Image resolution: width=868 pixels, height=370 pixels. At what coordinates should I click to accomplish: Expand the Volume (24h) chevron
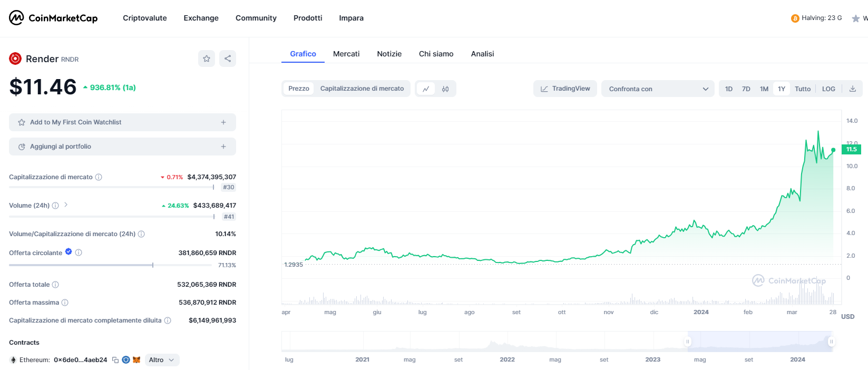[x=66, y=205]
